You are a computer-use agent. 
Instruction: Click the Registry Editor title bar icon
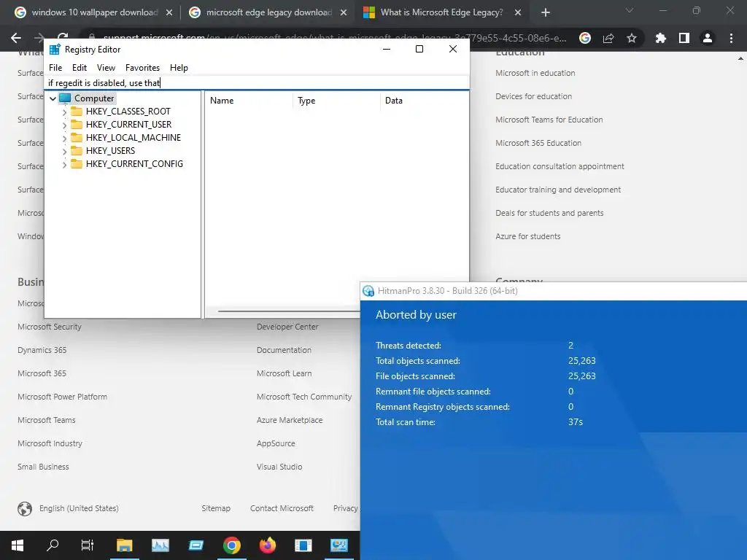pos(55,49)
